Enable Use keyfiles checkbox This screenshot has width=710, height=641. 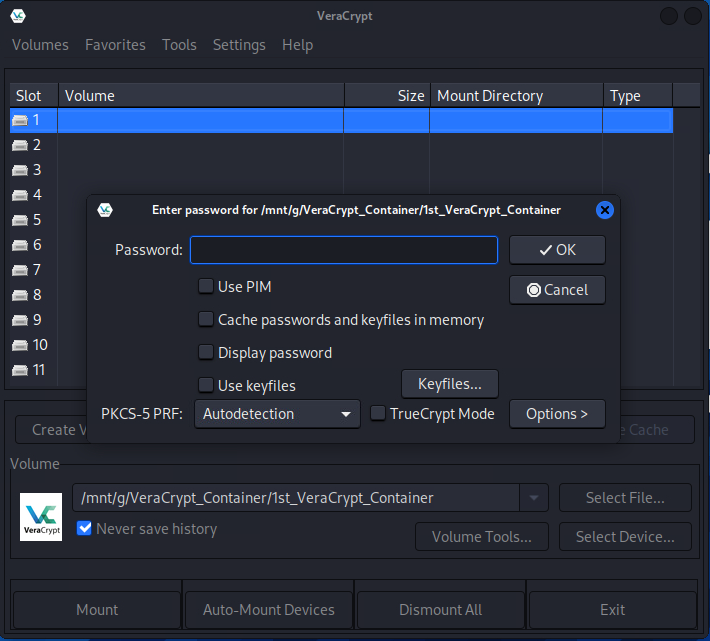pos(206,386)
